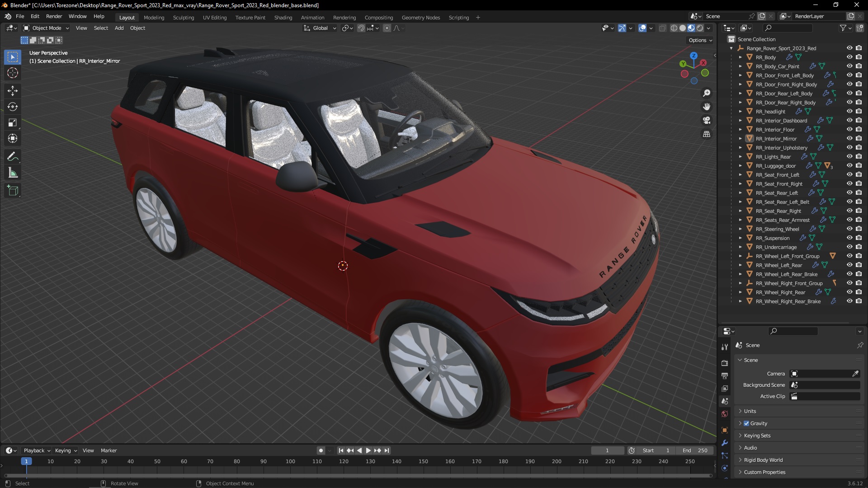
Task: Hide RR_Interior_Mirror in viewport
Action: click(x=849, y=138)
